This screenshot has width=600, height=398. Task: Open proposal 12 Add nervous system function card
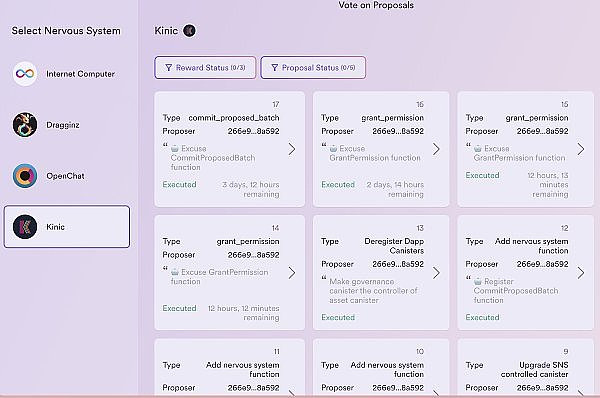[525, 272]
